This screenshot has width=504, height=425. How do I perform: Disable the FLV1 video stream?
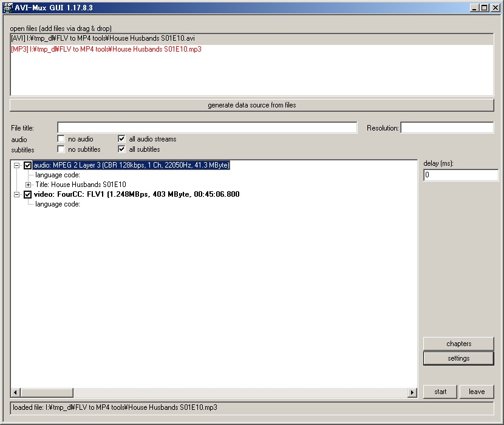coord(27,194)
